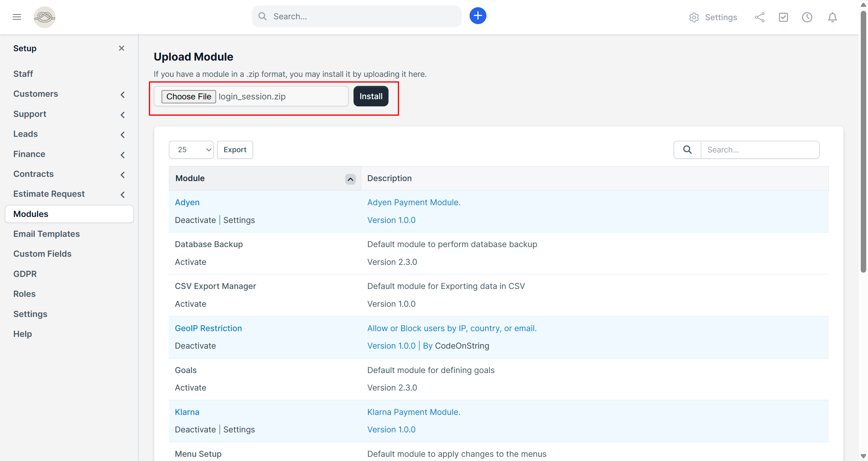Click the hamburger menu icon
The width and height of the screenshot is (868, 461).
coord(17,17)
